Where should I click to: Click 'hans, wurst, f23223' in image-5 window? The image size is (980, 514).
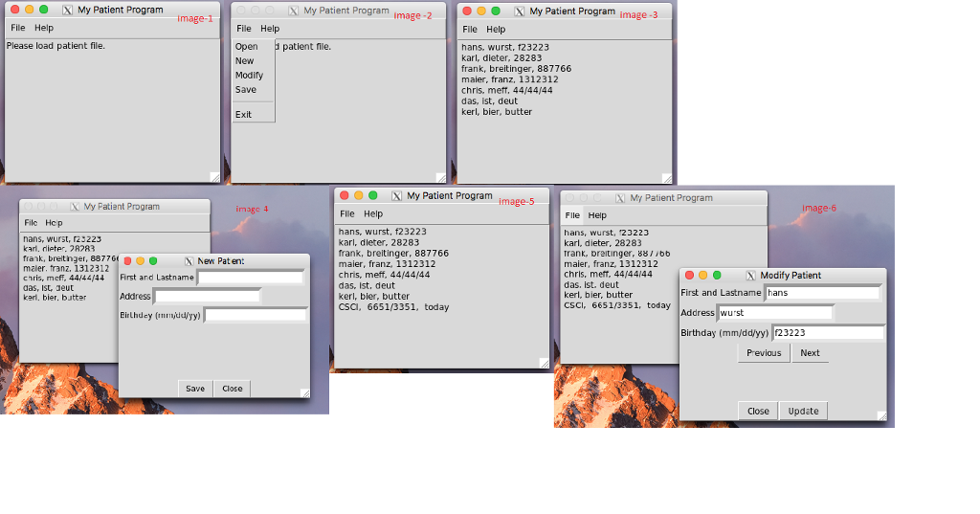coord(383,232)
